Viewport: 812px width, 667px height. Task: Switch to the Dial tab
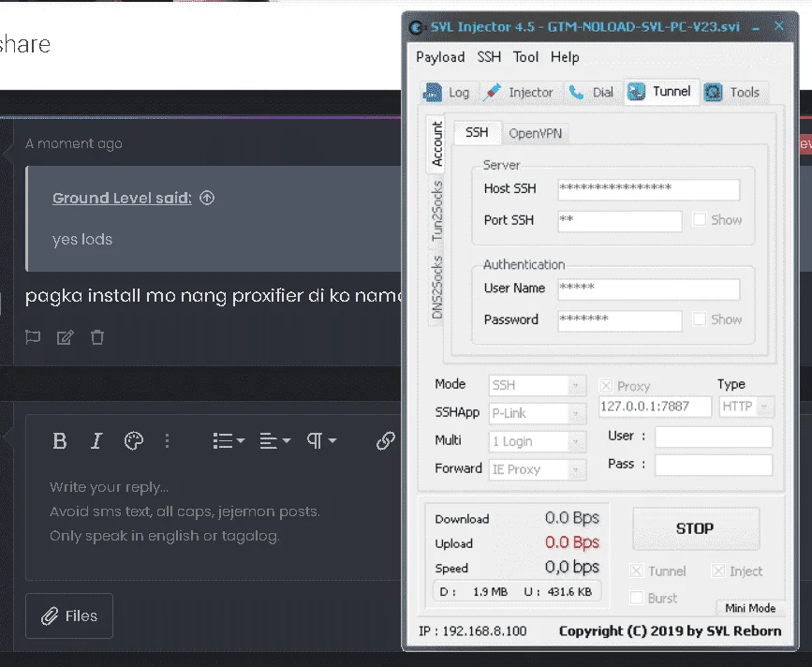point(592,93)
